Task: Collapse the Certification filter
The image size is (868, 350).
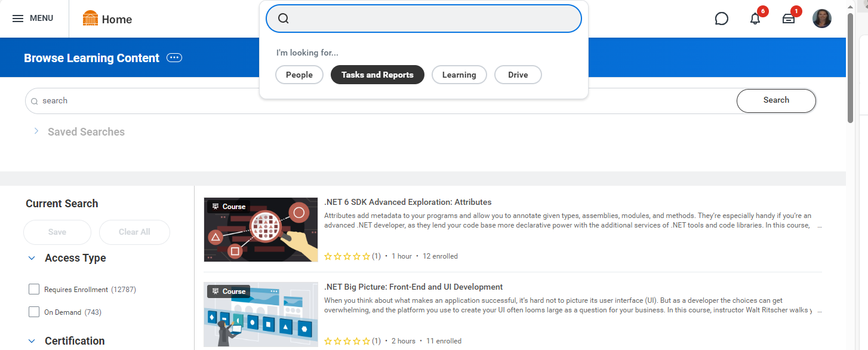Action: [32, 341]
